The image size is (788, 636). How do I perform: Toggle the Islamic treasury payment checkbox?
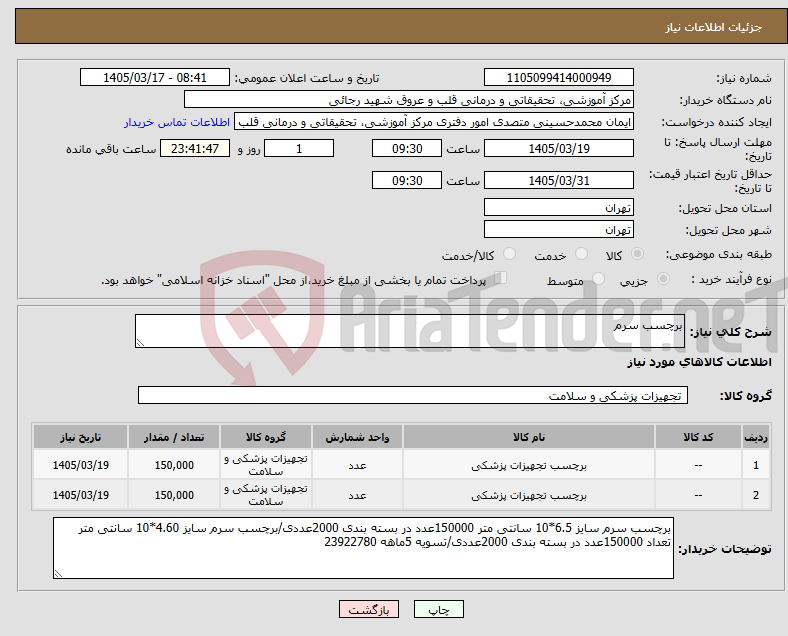(x=501, y=278)
